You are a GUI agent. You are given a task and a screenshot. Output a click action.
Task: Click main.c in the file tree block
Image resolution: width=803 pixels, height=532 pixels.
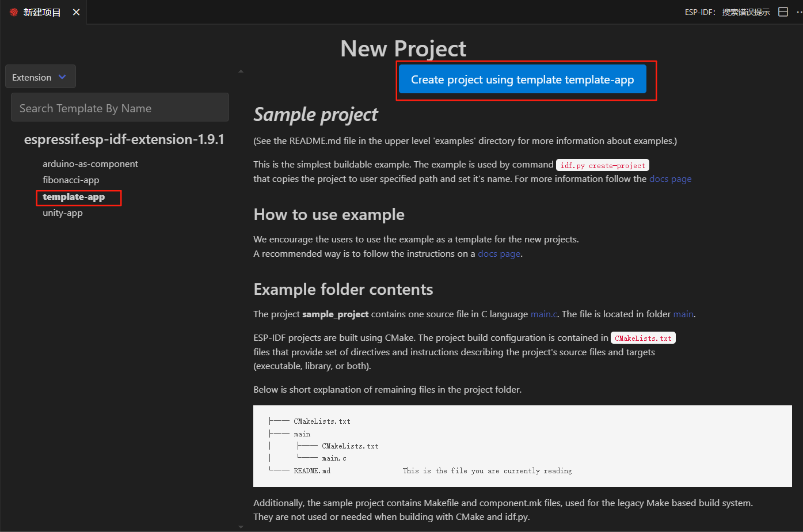click(334, 458)
